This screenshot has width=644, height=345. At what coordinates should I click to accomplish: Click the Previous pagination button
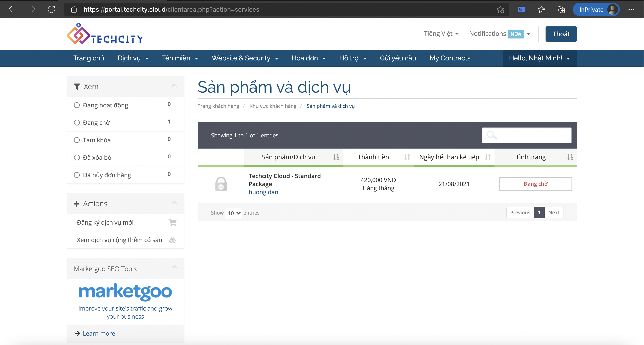coord(520,213)
